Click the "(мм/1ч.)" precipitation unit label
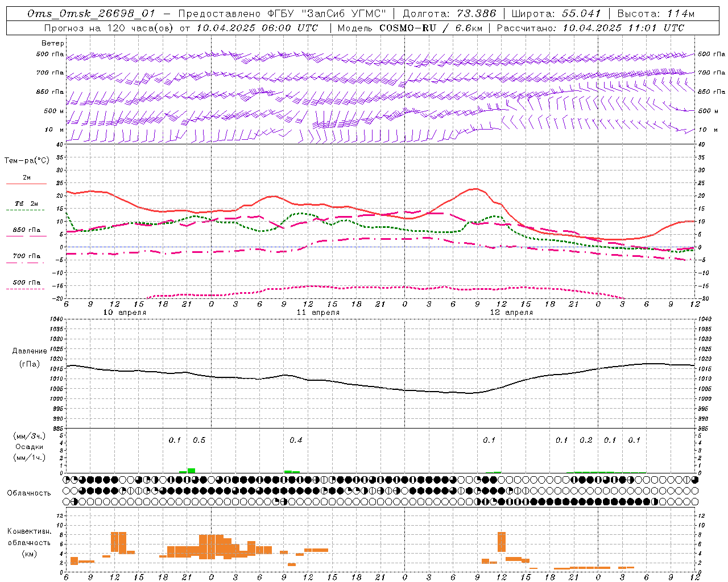 tap(30, 458)
